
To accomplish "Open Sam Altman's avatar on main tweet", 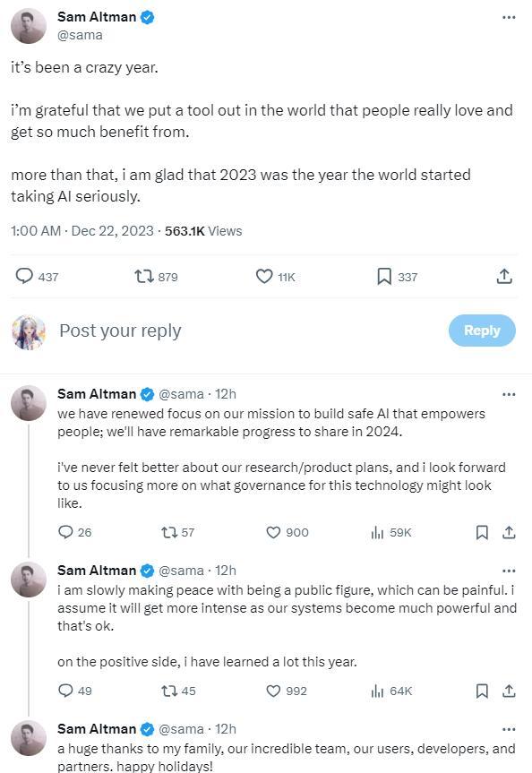I will pos(29,26).
